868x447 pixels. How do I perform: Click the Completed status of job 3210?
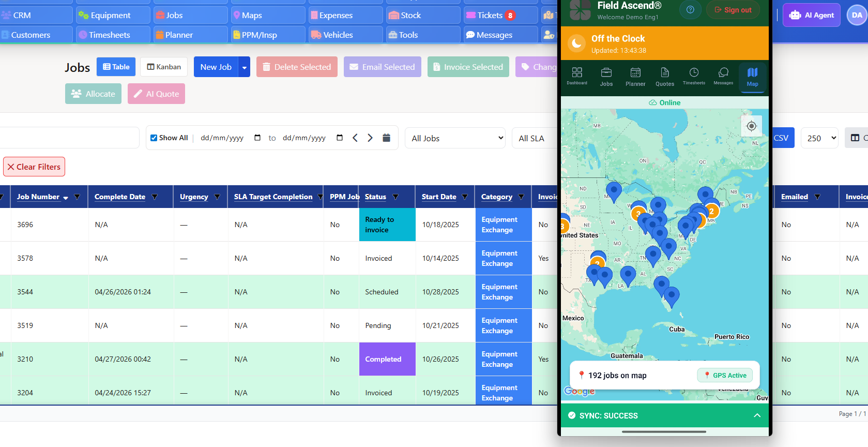pos(387,359)
